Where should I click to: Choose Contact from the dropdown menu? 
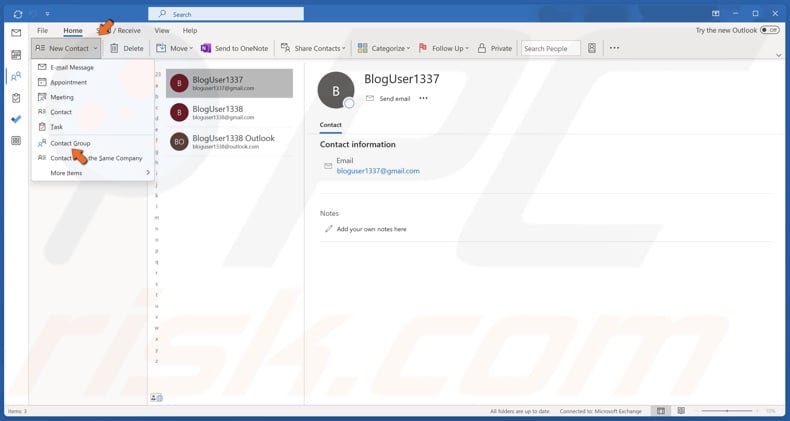point(93,112)
